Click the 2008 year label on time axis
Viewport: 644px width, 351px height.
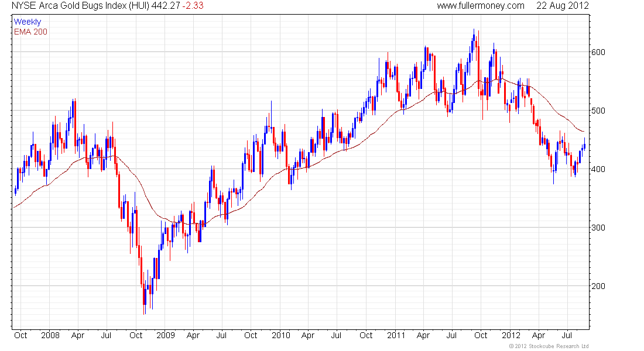coord(50,335)
